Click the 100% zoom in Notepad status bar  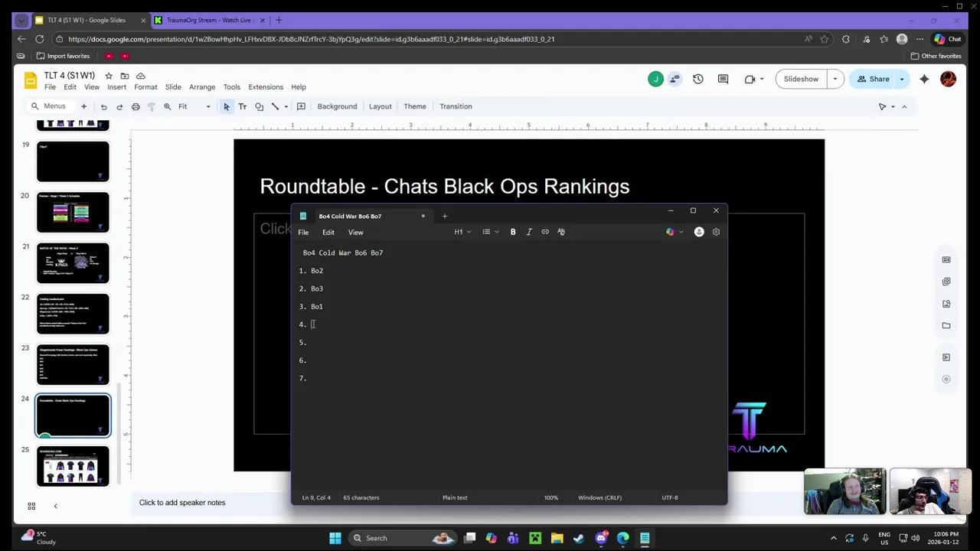(x=551, y=497)
